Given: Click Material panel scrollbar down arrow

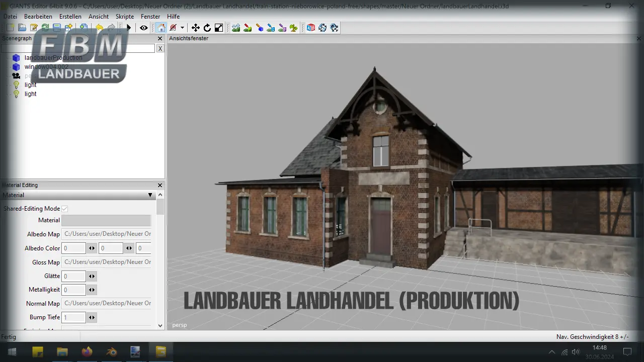Looking at the screenshot, I should (x=160, y=326).
